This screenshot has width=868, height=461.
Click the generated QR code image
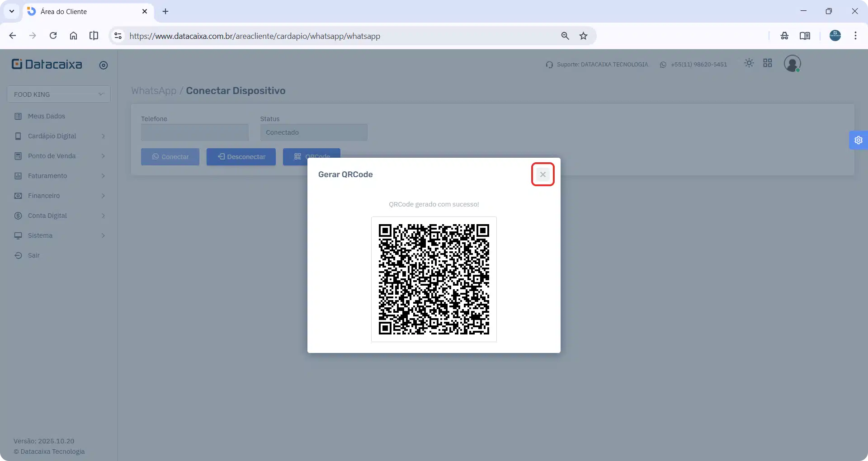pyautogui.click(x=434, y=279)
